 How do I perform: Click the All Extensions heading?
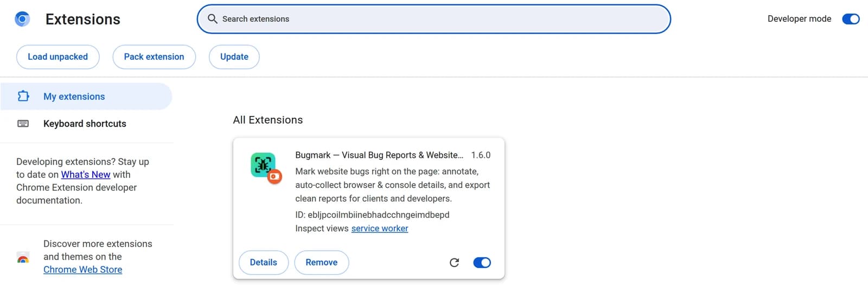pyautogui.click(x=268, y=120)
